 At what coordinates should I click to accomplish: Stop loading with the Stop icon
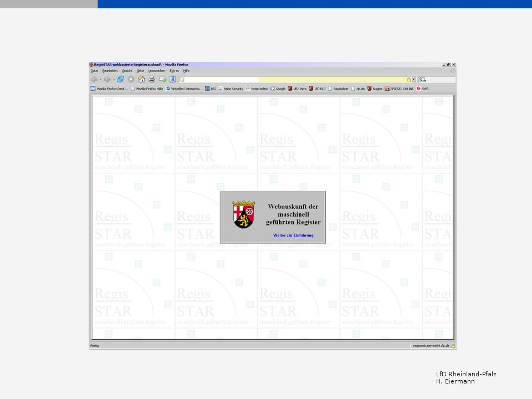[131, 79]
